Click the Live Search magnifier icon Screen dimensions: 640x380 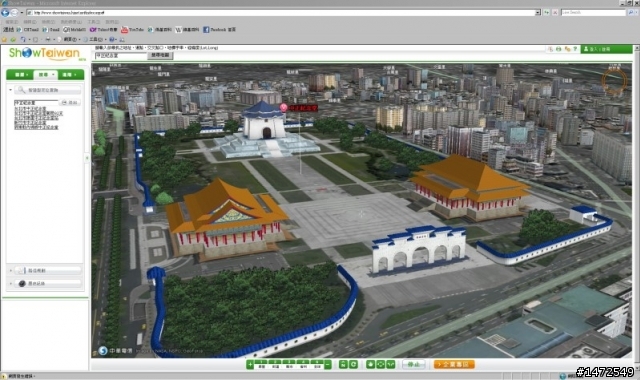point(631,13)
